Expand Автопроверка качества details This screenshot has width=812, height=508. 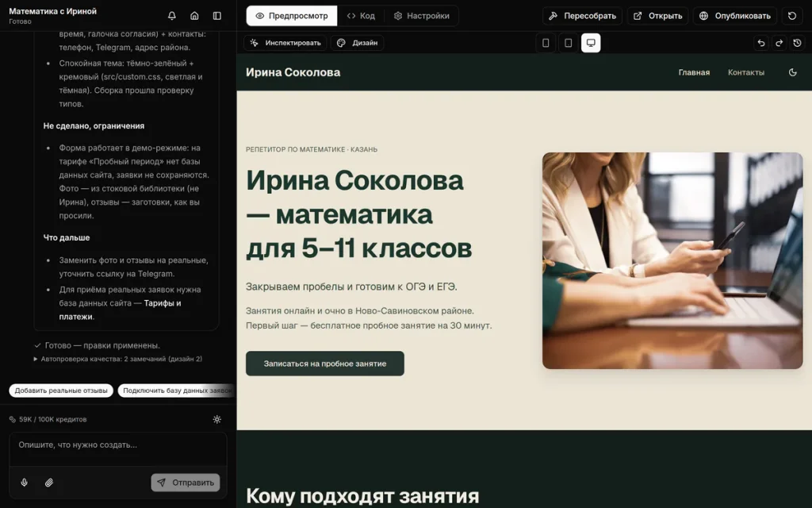[x=118, y=359]
